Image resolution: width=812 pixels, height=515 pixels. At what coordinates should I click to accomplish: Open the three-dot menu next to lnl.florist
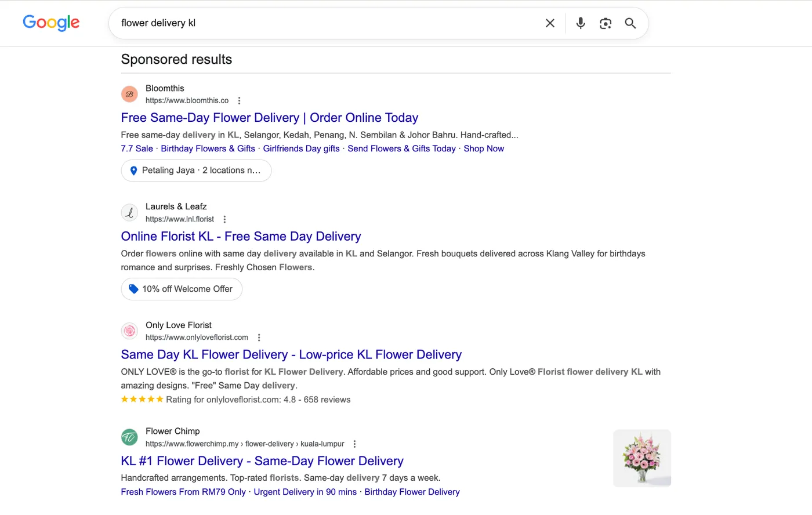click(x=224, y=219)
